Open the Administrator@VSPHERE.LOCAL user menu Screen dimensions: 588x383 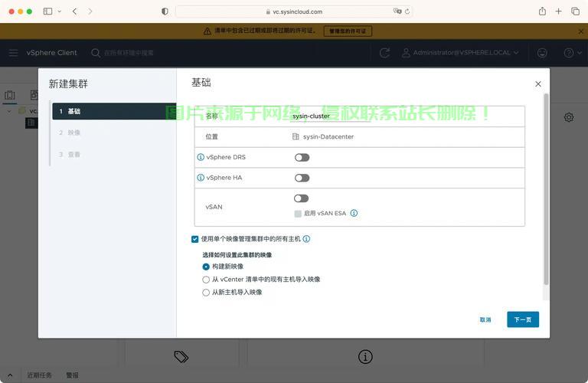(460, 53)
